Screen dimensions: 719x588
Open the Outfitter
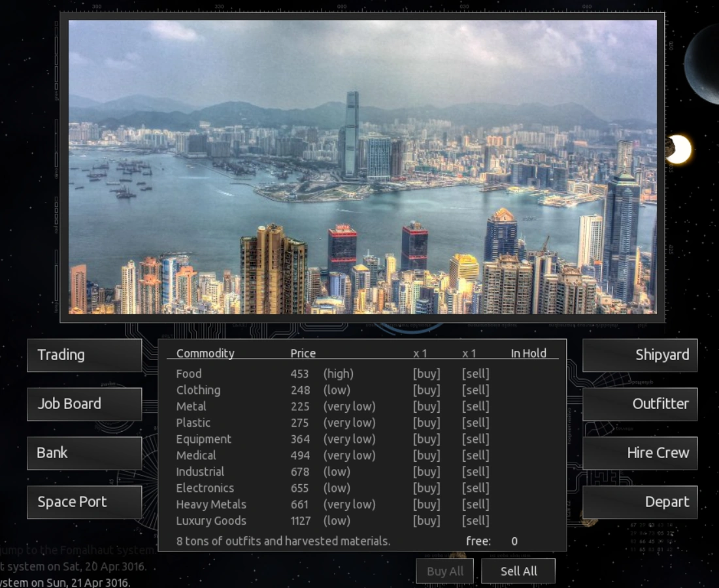click(x=640, y=404)
